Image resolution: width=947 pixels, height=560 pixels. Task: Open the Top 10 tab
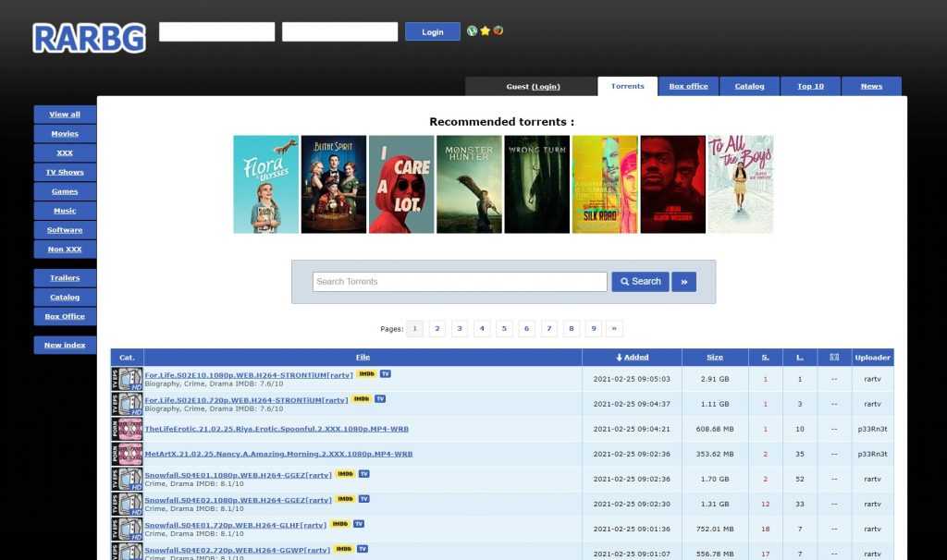point(810,86)
